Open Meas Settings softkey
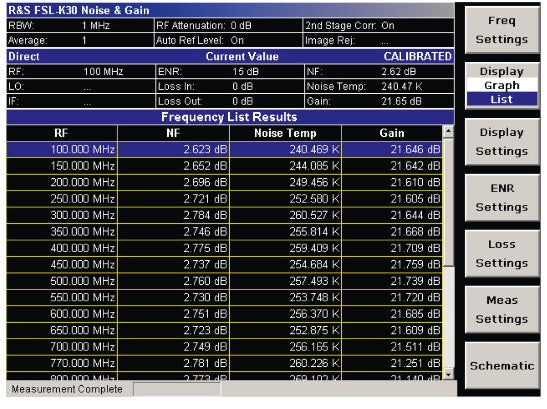Image resolution: width=547 pixels, height=409 pixels. tap(502, 310)
